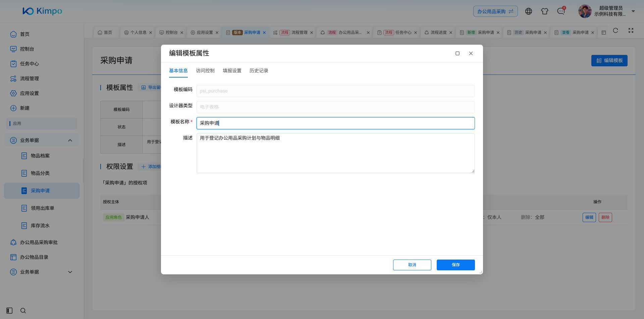Click into the 描述 text area
Viewport: 644px width, 319px height.
pyautogui.click(x=335, y=153)
